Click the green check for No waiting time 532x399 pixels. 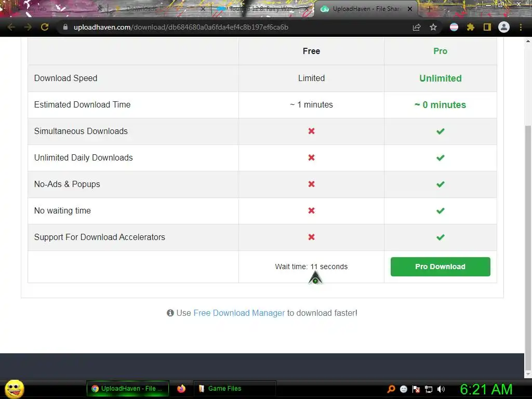pos(440,211)
